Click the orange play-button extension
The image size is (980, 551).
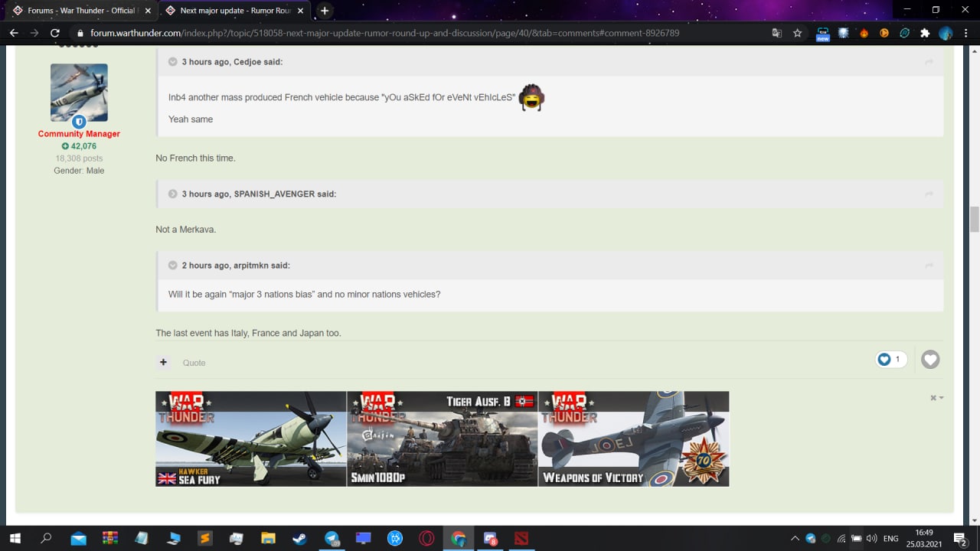click(884, 33)
